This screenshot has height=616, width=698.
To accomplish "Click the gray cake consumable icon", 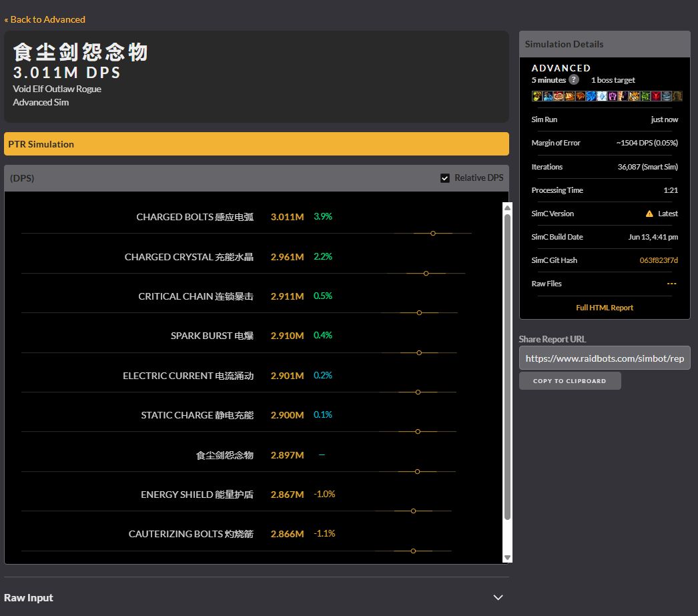I will [x=667, y=96].
